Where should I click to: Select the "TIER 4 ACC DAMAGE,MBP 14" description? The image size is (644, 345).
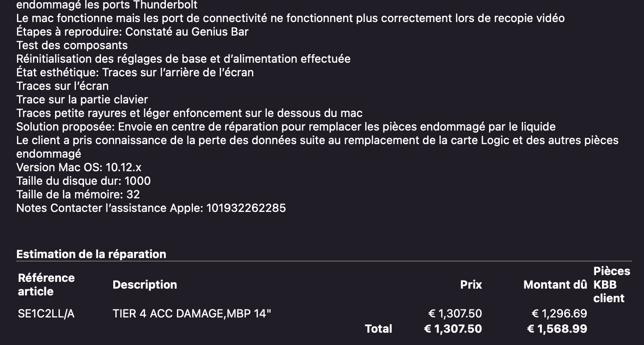tap(192, 314)
